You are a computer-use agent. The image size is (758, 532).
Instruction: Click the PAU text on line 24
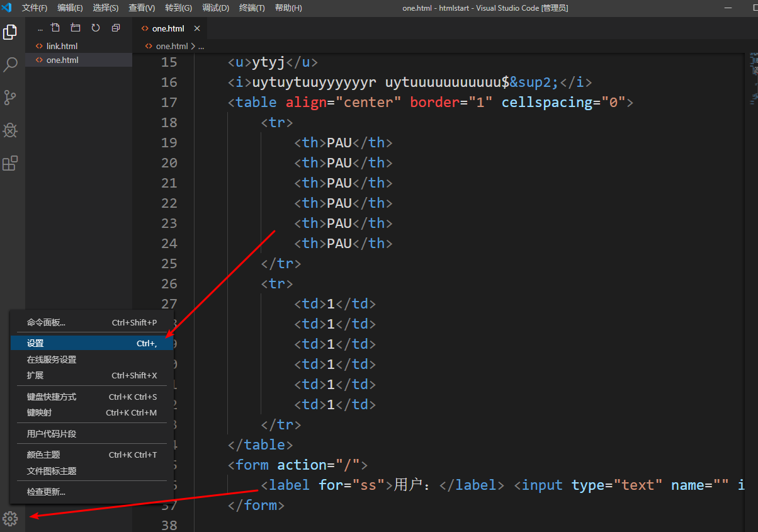tap(339, 243)
